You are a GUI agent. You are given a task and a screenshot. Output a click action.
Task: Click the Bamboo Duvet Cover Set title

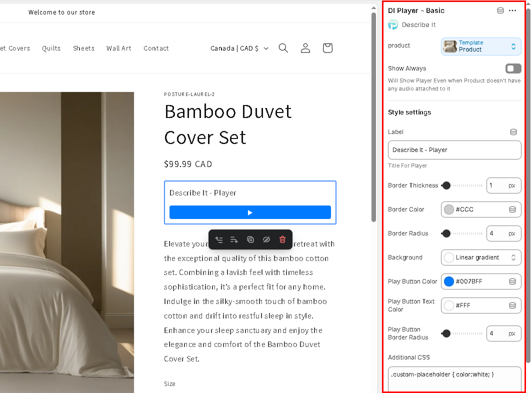(x=228, y=124)
